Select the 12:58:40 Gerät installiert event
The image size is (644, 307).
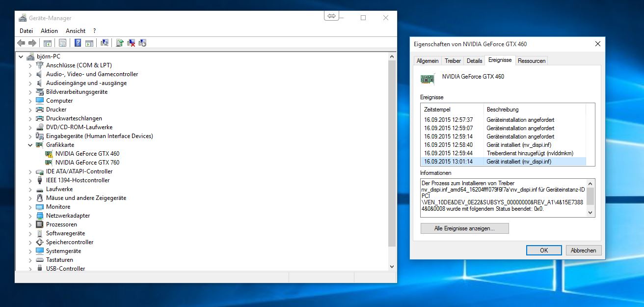click(x=503, y=145)
